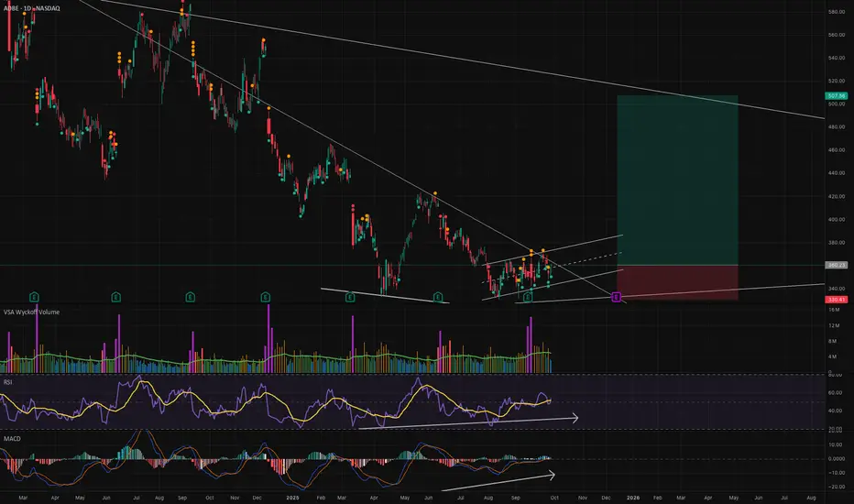Click the green 507.56 target price label
Screen dimensions: 854x504
[x=837, y=96]
